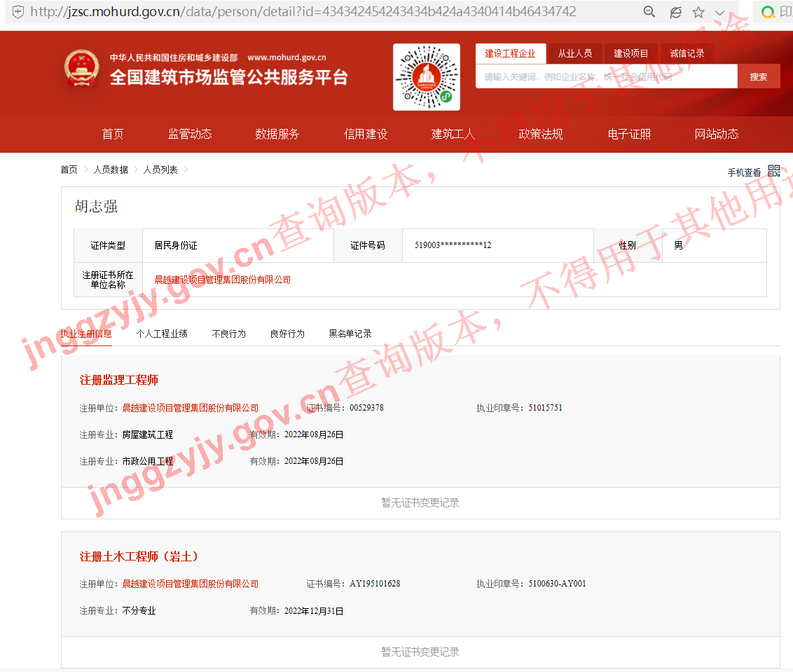
Task: Open company link in 注册监理工程师 section
Action: 190,408
